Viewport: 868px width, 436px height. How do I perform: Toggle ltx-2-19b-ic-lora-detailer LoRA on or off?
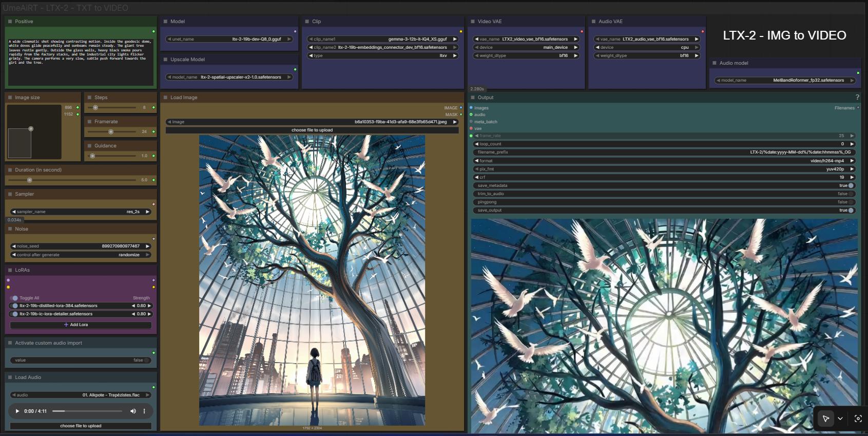point(15,314)
